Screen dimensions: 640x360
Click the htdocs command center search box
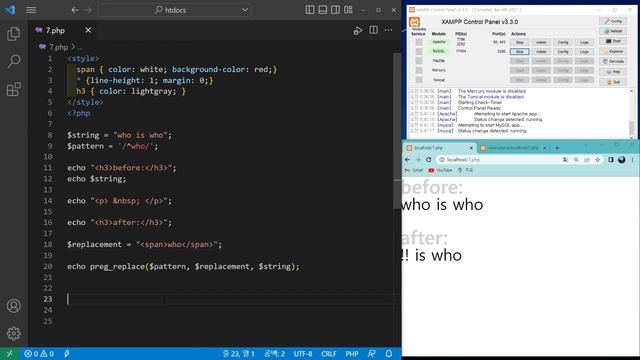pos(175,10)
